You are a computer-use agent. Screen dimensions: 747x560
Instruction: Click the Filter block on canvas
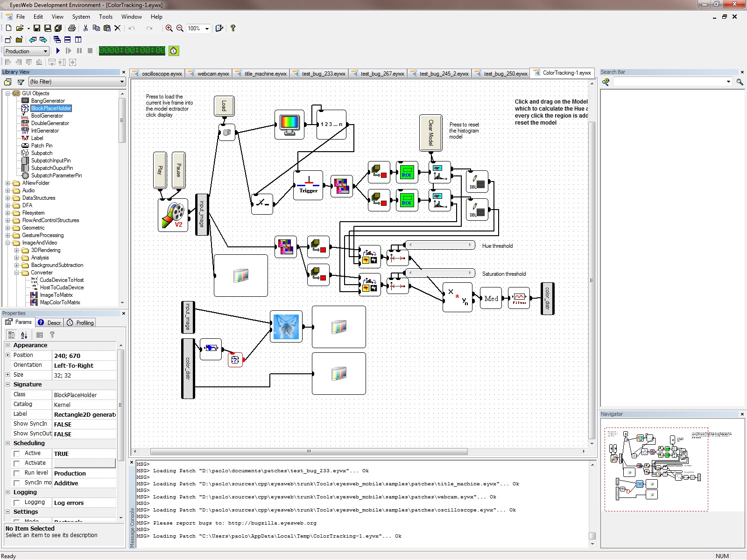519,298
